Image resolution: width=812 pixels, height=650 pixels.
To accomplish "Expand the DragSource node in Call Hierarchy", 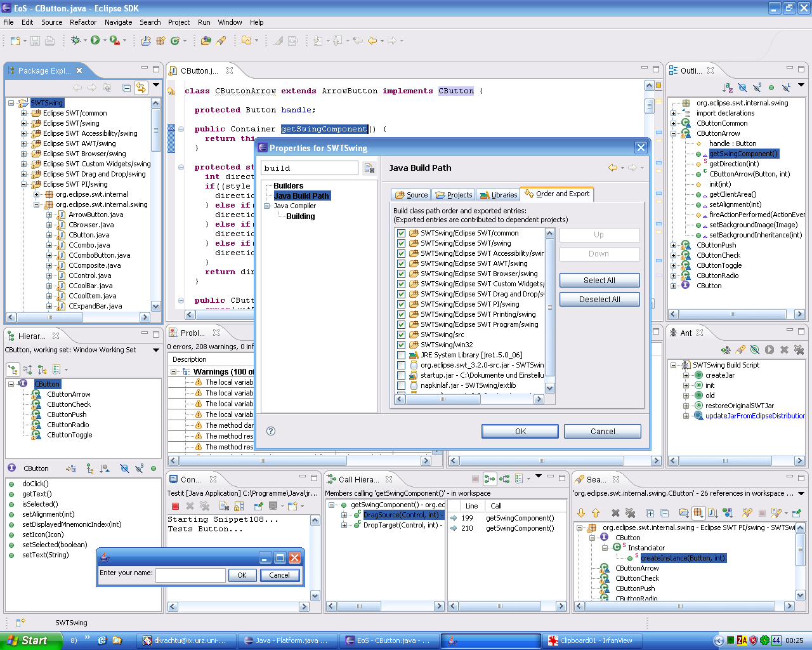I will click(344, 515).
